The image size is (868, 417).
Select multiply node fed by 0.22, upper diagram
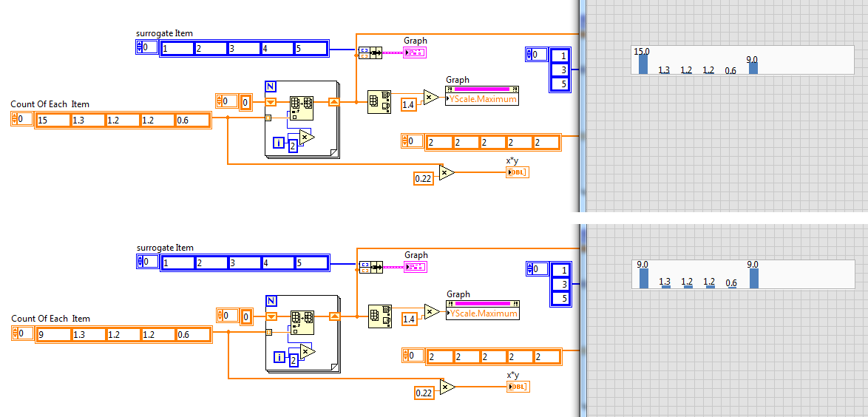(x=447, y=173)
